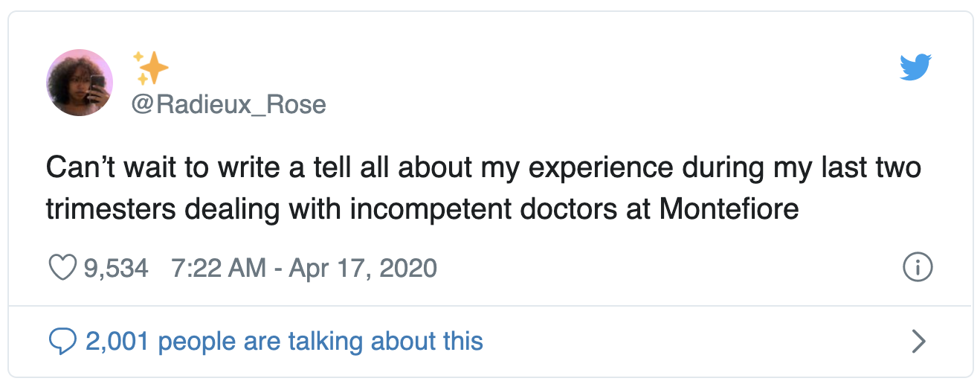
Task: Click the 9,534 likes count
Action: 116,268
